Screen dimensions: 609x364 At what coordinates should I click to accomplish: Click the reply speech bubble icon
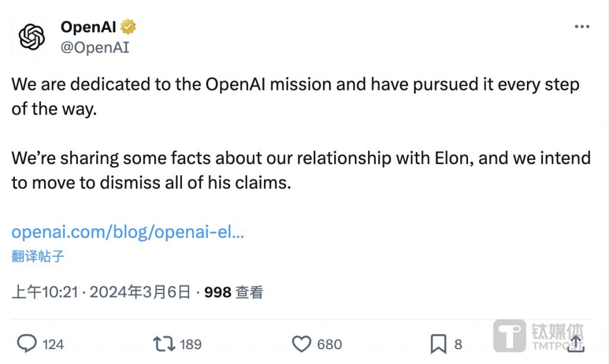[x=27, y=343]
